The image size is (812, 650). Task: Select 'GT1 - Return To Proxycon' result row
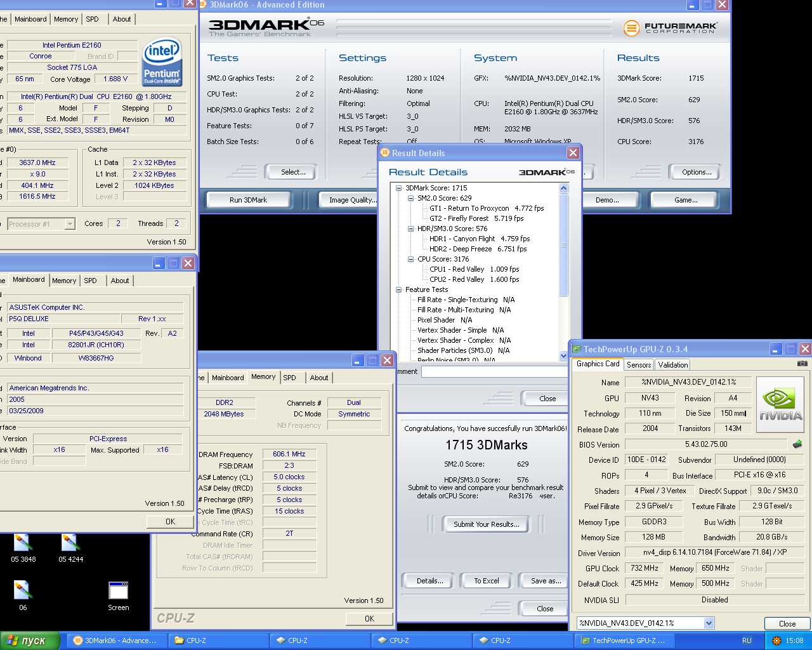pyautogui.click(x=487, y=208)
